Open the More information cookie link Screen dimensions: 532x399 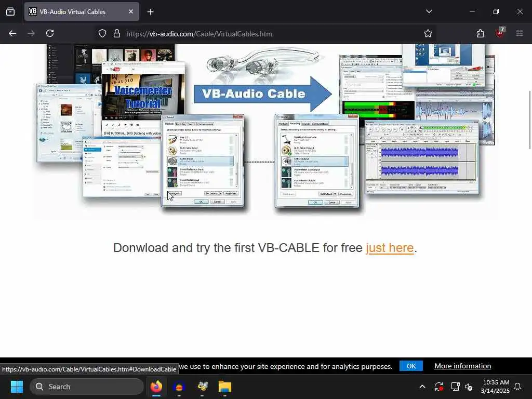click(x=462, y=366)
